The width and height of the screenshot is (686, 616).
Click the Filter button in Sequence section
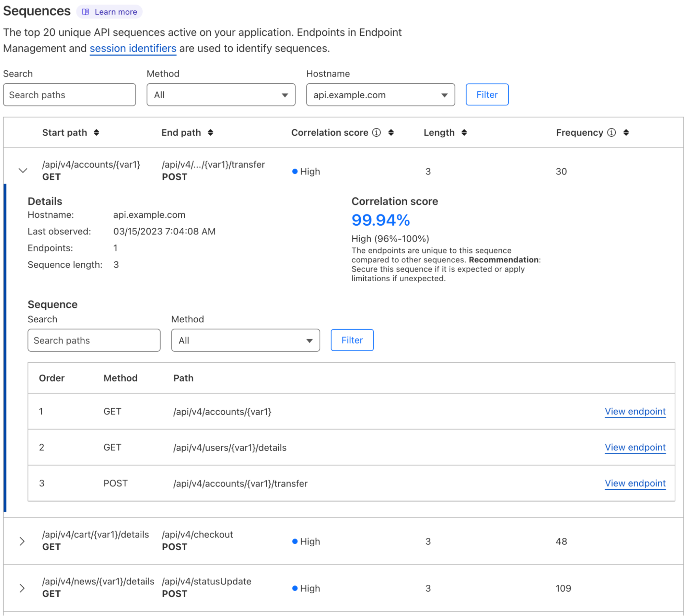coord(352,340)
